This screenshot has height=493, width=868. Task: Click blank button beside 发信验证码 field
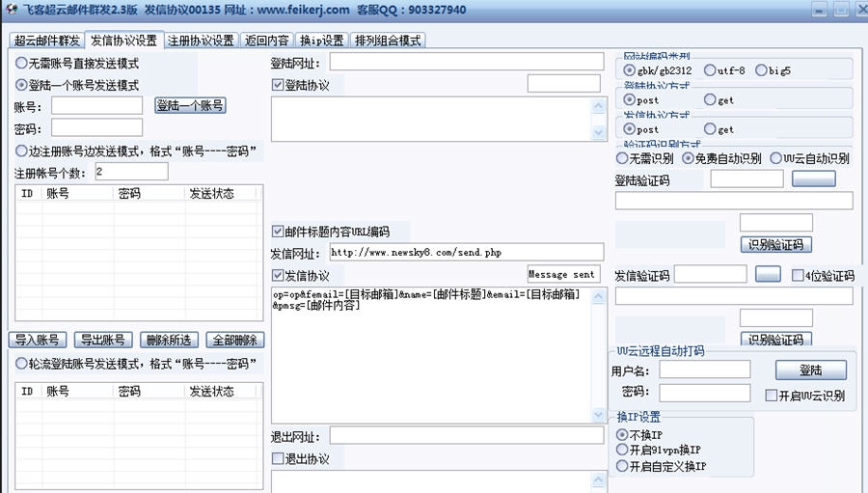tap(768, 274)
